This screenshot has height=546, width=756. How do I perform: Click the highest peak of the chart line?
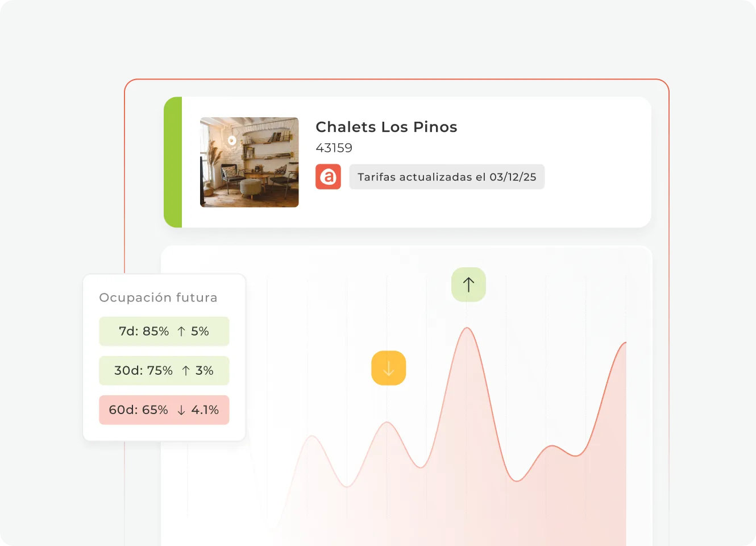(x=467, y=328)
